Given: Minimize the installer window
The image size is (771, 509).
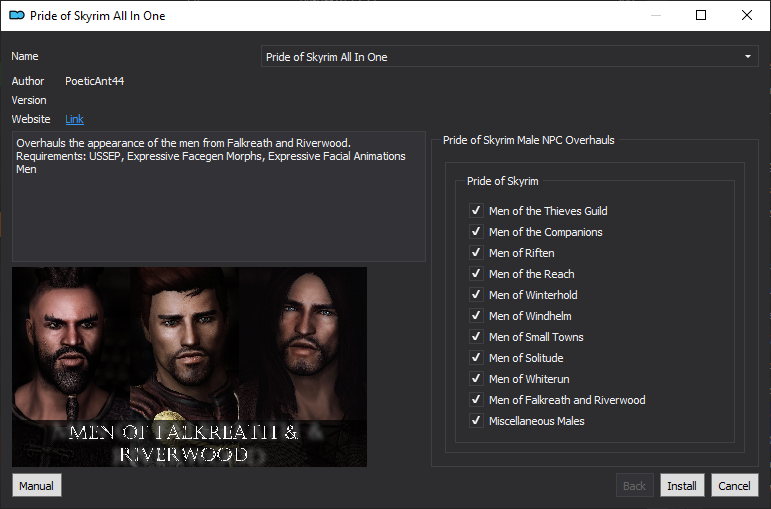Looking at the screenshot, I should point(656,15).
